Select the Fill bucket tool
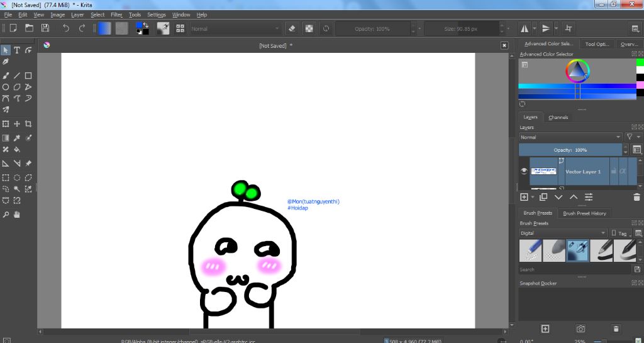The height and width of the screenshot is (343, 644). pos(17,150)
